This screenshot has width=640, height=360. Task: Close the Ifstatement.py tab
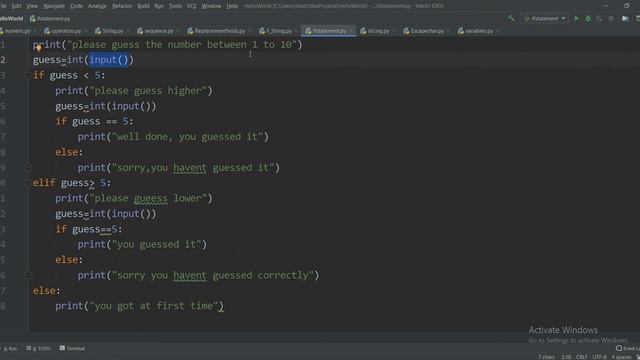tap(350, 31)
